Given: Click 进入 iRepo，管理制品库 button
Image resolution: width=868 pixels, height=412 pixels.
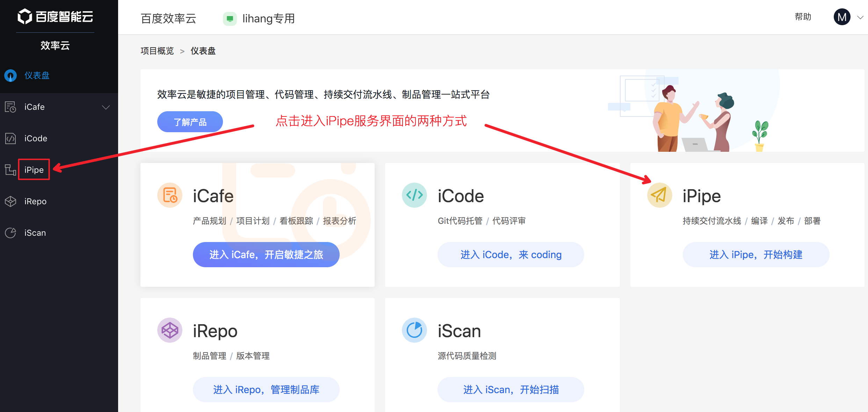Looking at the screenshot, I should pos(266,390).
